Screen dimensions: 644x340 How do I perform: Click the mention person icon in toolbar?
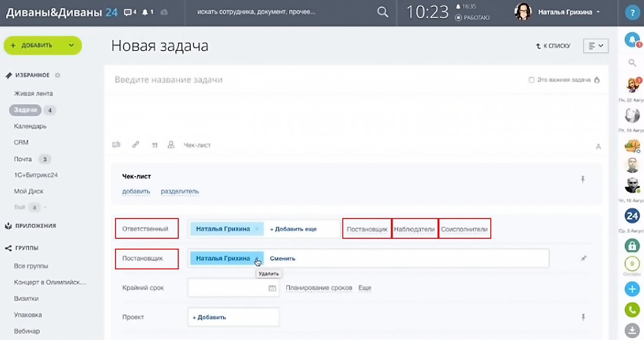point(171,145)
